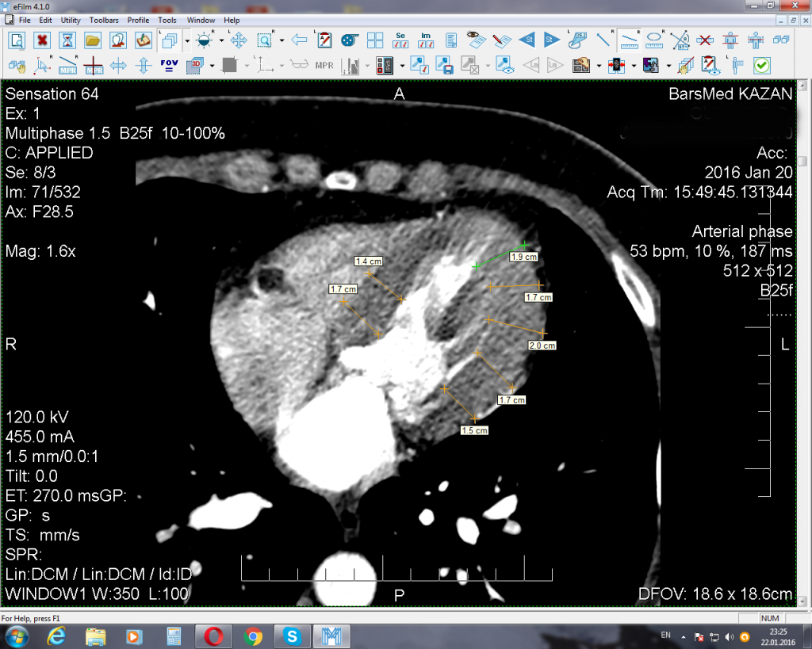
Task: Open the film reel cine tool
Action: tap(350, 40)
